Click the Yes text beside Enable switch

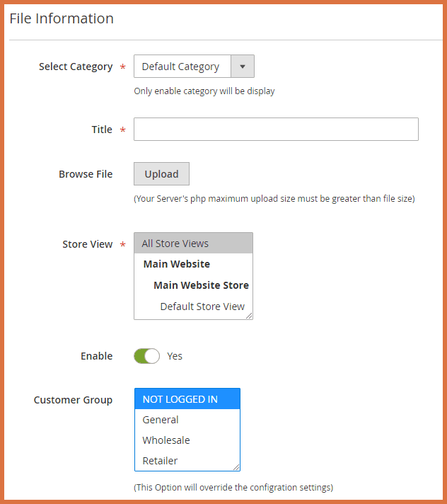[175, 356]
